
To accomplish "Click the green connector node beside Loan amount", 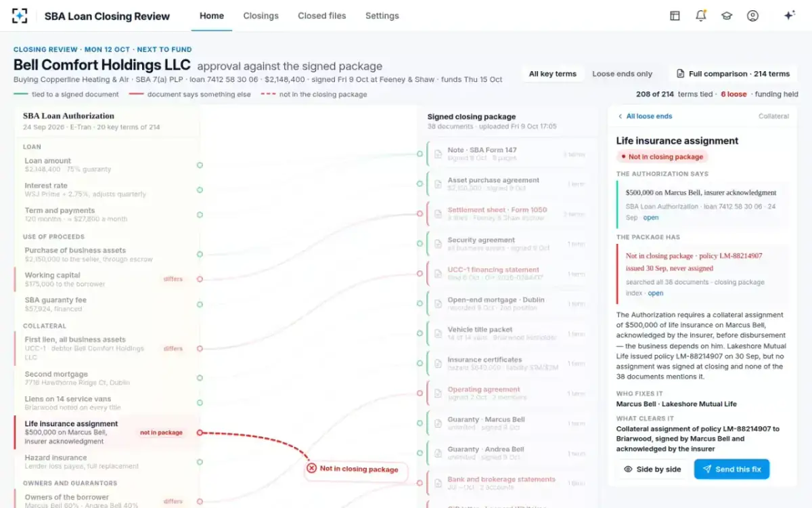I will pos(200,165).
